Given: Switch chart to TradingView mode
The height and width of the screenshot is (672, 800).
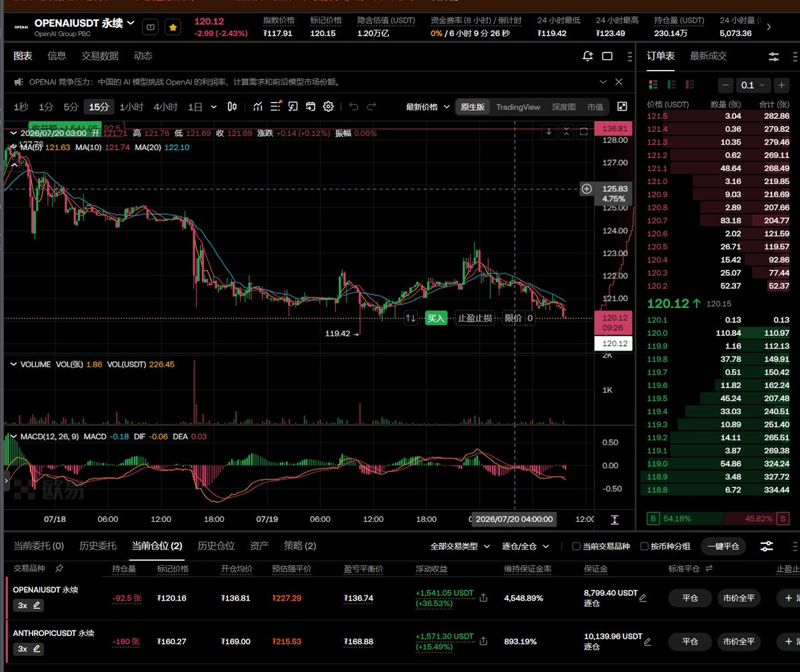Looking at the screenshot, I should (518, 107).
